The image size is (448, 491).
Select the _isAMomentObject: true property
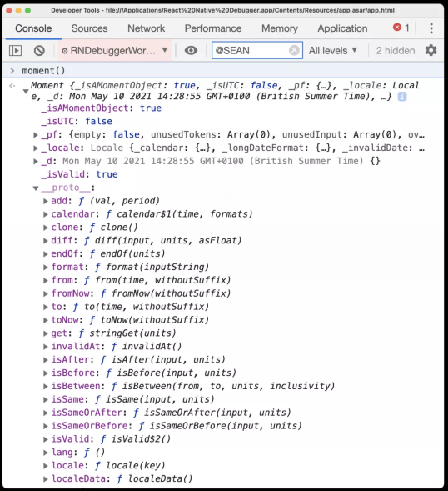pos(102,108)
